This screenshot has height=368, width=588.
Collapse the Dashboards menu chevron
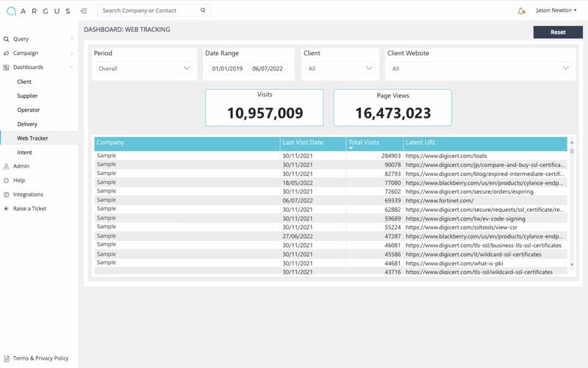71,67
